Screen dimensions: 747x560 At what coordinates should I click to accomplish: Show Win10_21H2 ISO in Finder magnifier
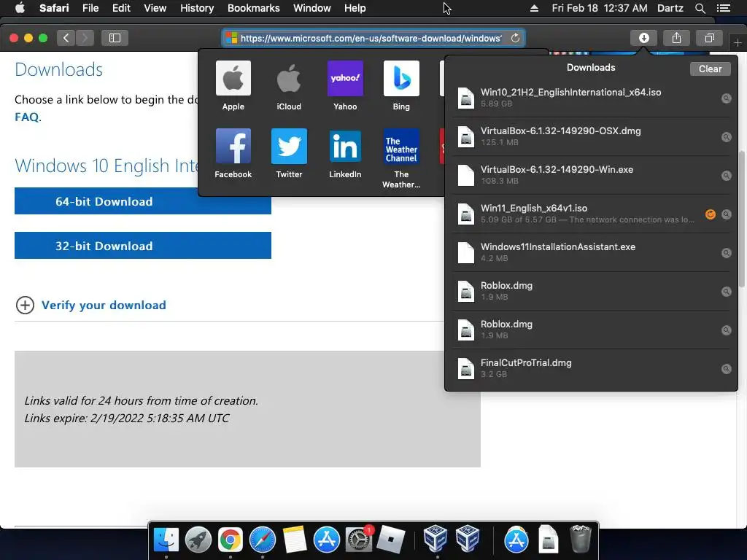(x=726, y=98)
